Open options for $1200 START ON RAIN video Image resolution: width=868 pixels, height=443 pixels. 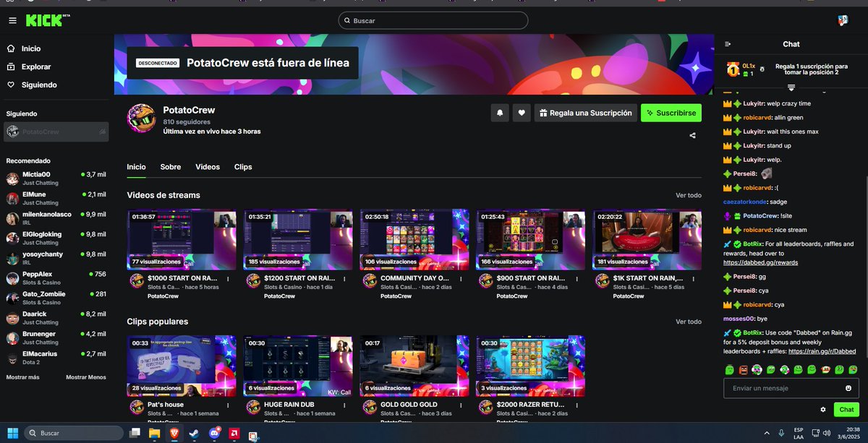[345, 278]
